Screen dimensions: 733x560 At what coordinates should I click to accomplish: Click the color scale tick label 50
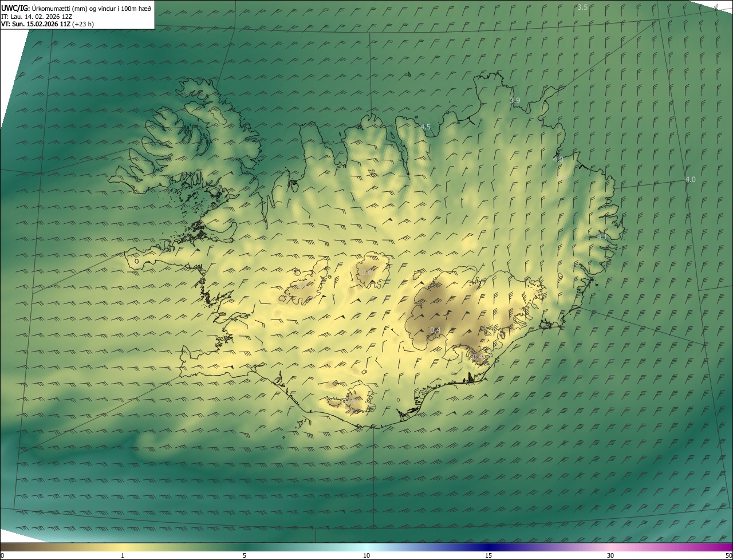click(728, 555)
